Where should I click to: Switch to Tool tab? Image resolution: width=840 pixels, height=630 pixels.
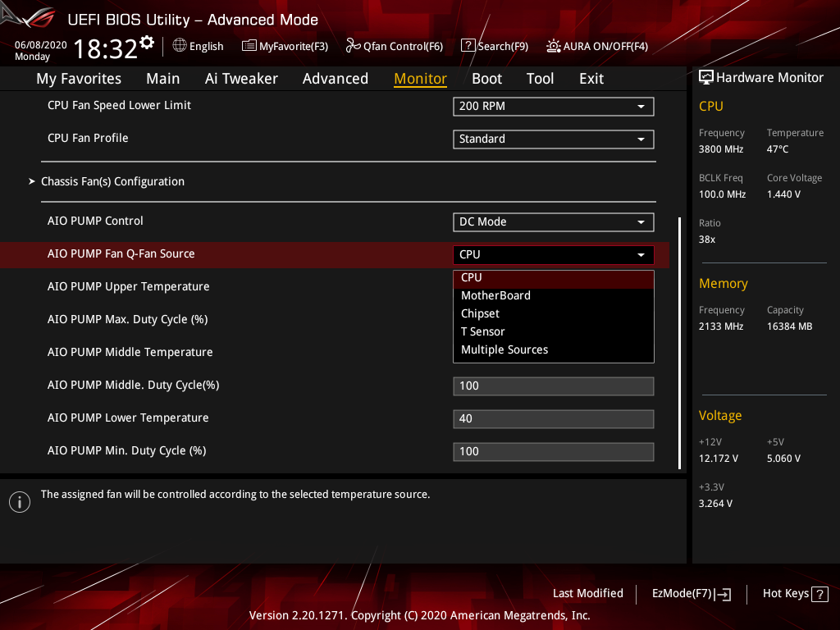click(540, 79)
